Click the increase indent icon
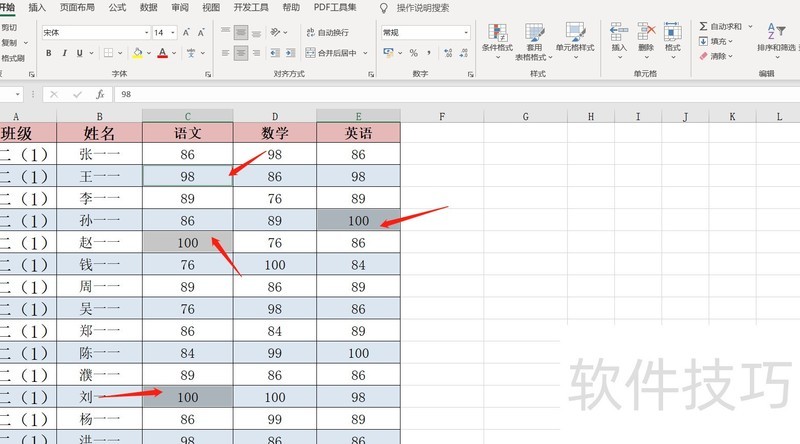 290,53
